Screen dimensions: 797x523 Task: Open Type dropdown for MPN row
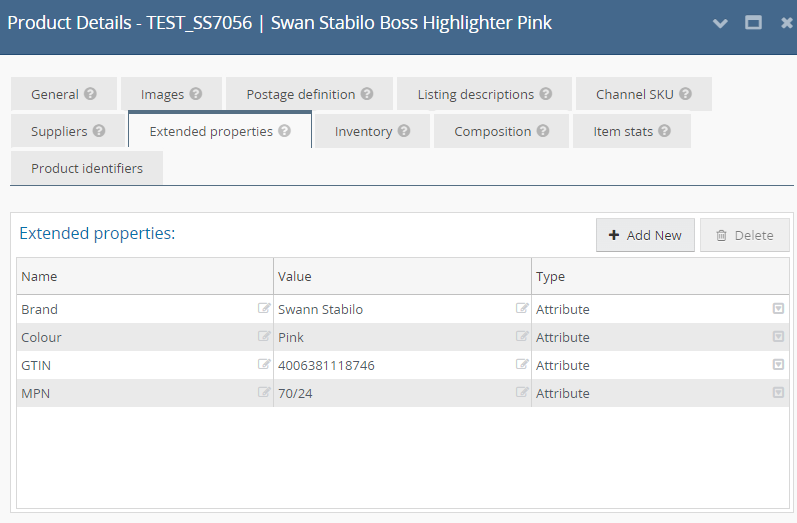[x=778, y=393]
